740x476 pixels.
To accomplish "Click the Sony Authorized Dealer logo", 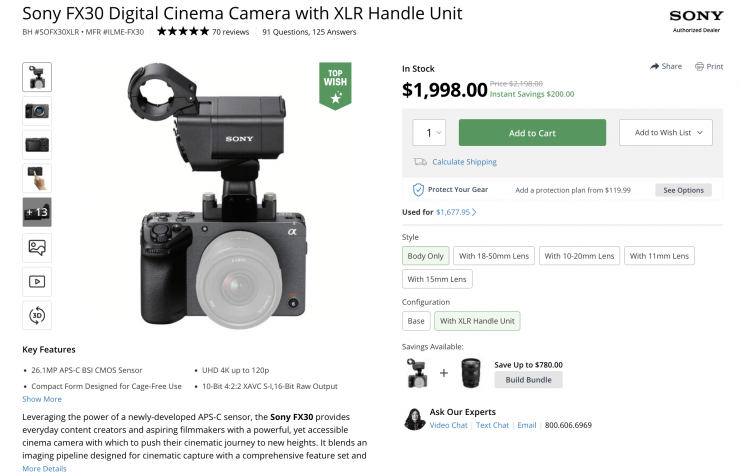I will 696,21.
